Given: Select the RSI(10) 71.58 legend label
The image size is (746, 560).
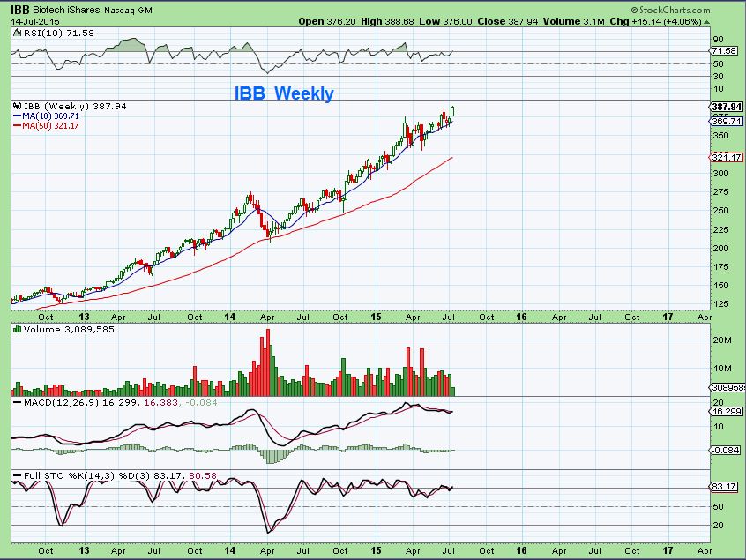Looking at the screenshot, I should 58,33.
